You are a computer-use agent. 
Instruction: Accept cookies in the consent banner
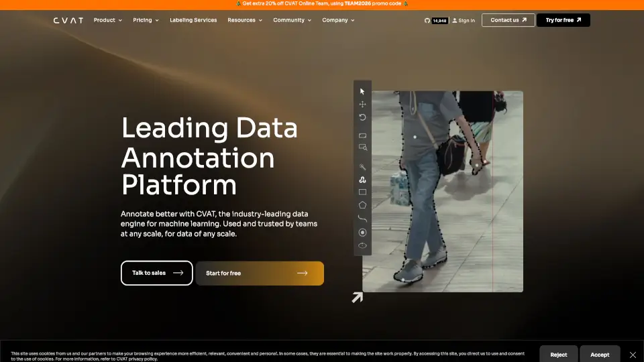(600, 355)
